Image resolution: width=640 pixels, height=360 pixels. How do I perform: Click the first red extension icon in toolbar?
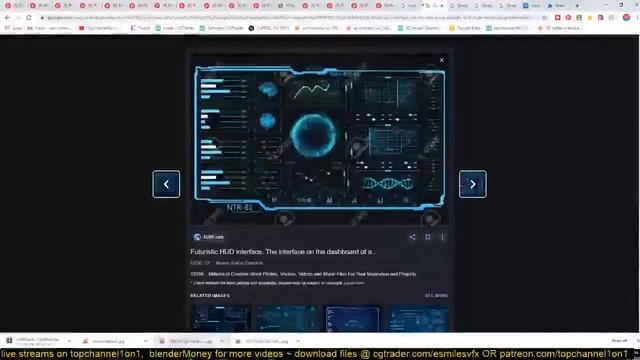point(558,18)
